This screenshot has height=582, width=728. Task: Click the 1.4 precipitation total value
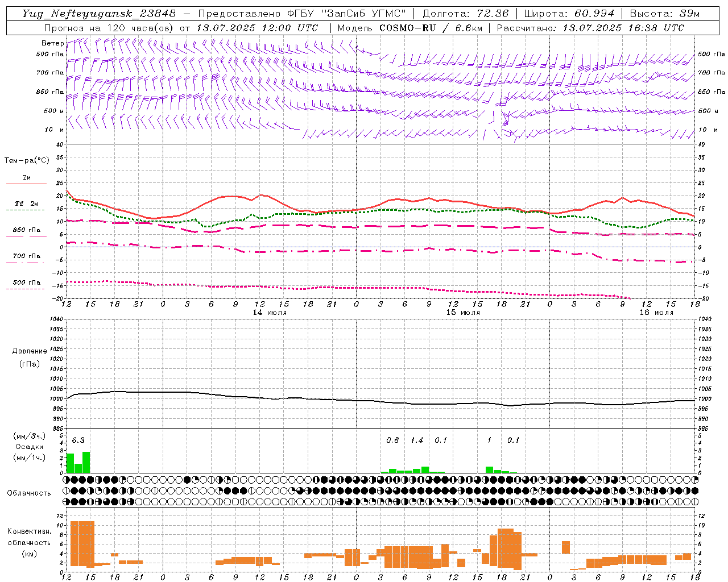[417, 440]
